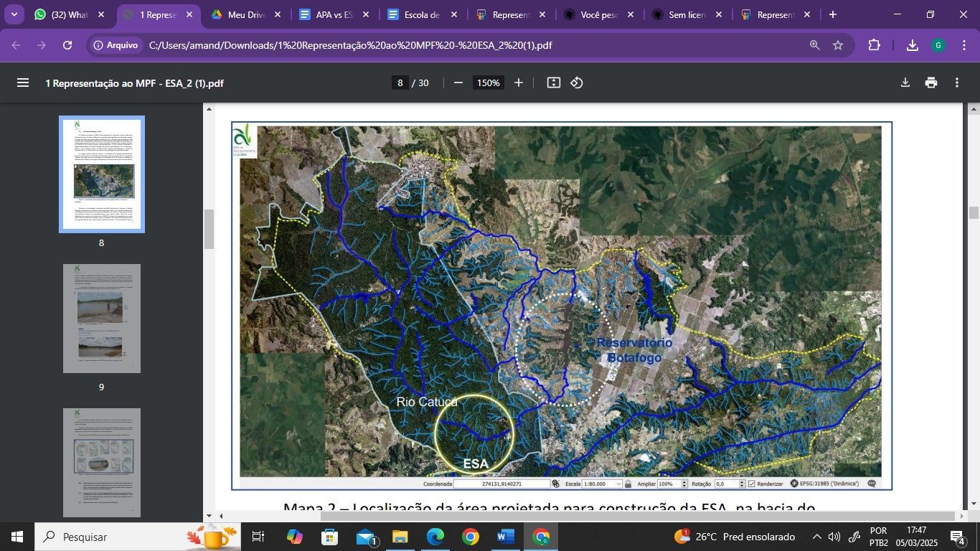Image resolution: width=980 pixels, height=551 pixels.
Task: Click the page number input field
Action: coord(400,83)
